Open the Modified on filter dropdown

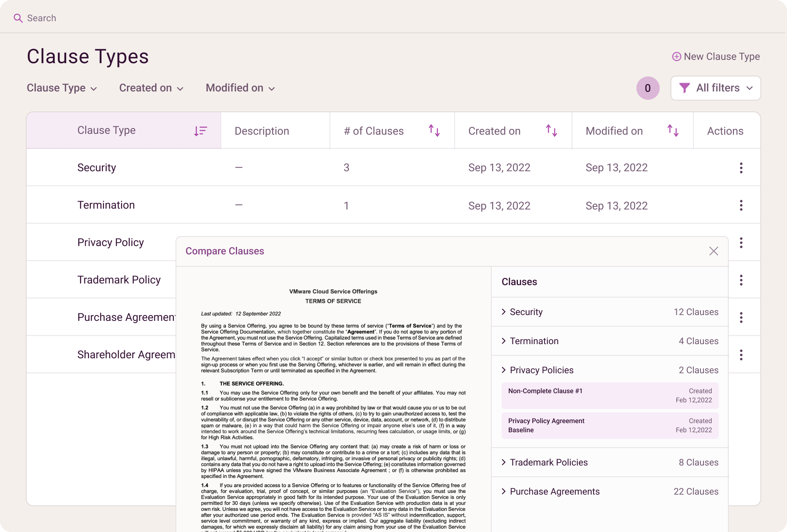[x=240, y=88]
